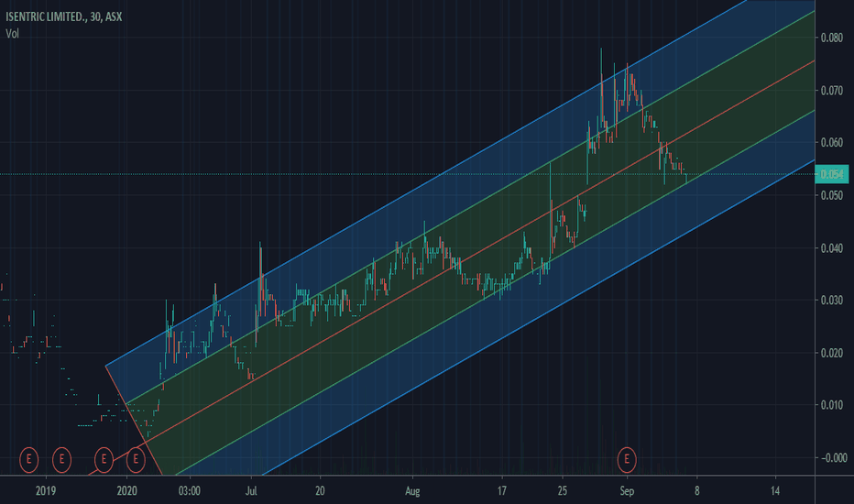854x504 pixels.
Task: Click the 17 date label on time axis
Action: pyautogui.click(x=501, y=491)
